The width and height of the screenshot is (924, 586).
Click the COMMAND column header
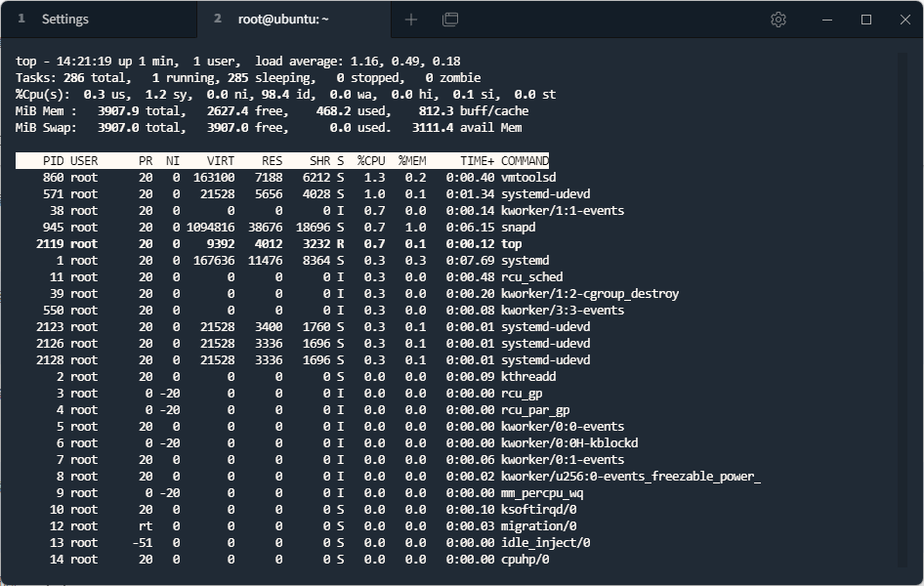coord(525,161)
